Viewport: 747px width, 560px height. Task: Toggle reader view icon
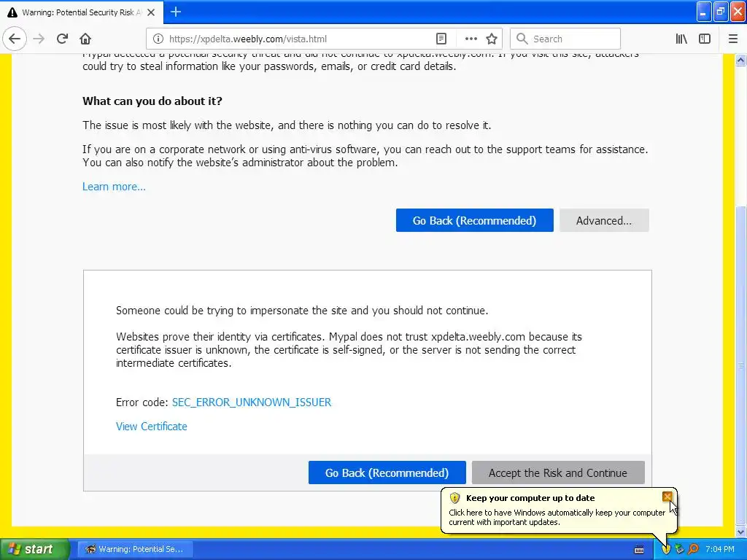click(441, 39)
